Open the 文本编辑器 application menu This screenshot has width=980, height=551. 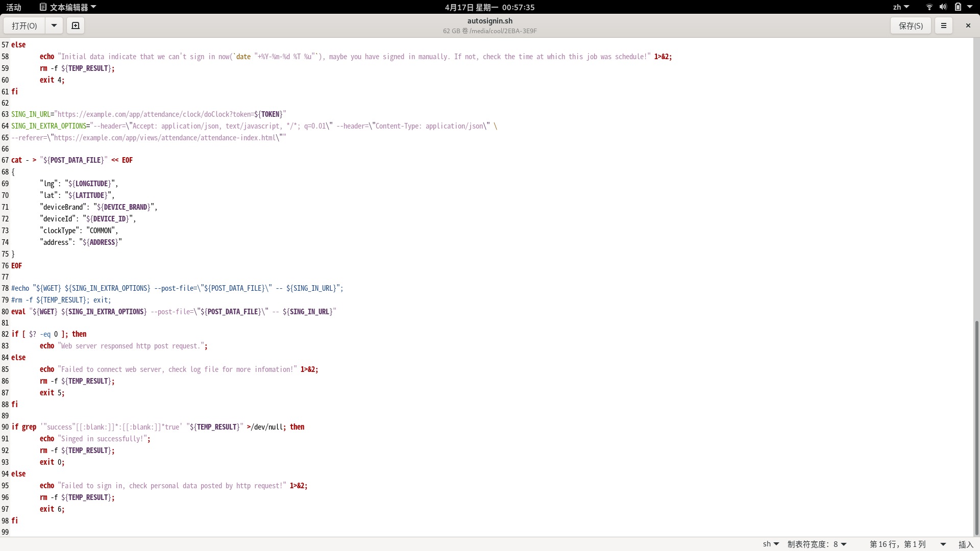pyautogui.click(x=68, y=7)
